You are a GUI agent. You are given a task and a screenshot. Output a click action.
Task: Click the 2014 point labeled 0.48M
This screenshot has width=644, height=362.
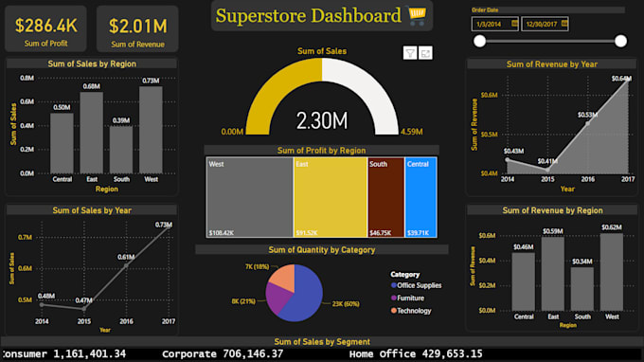click(42, 305)
